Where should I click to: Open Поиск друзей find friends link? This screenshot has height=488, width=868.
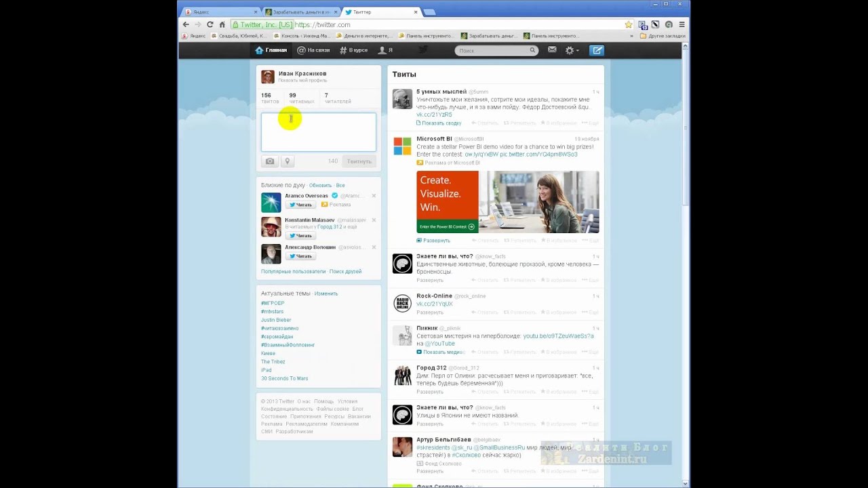pos(346,271)
